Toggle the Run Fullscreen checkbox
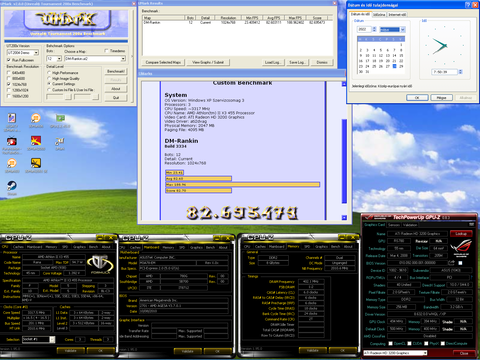This screenshot has height=360, width=480. point(9,60)
